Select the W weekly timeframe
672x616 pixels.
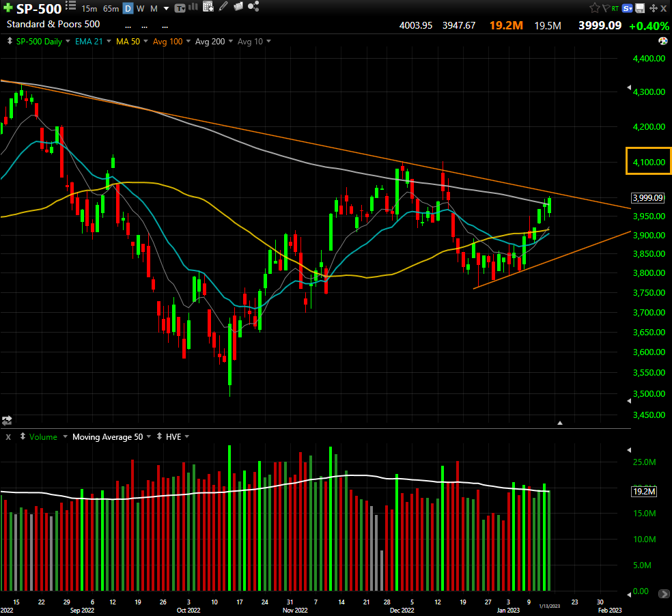(x=140, y=9)
